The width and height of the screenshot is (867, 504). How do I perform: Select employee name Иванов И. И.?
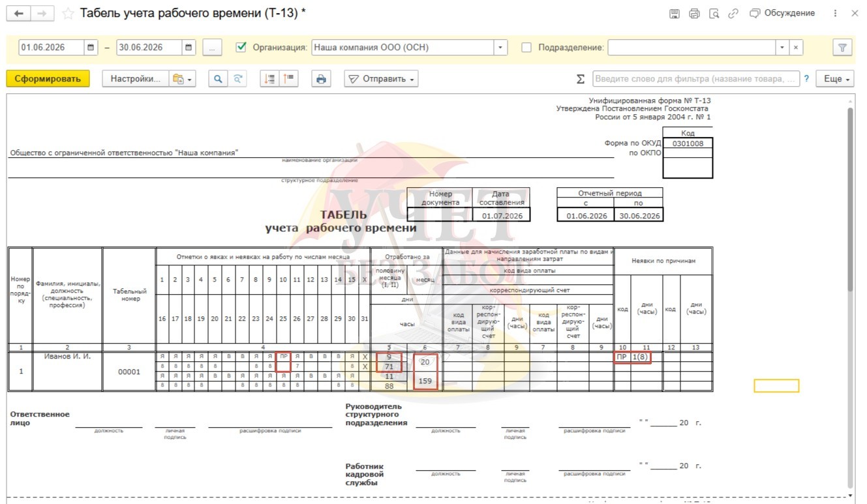[x=67, y=357]
